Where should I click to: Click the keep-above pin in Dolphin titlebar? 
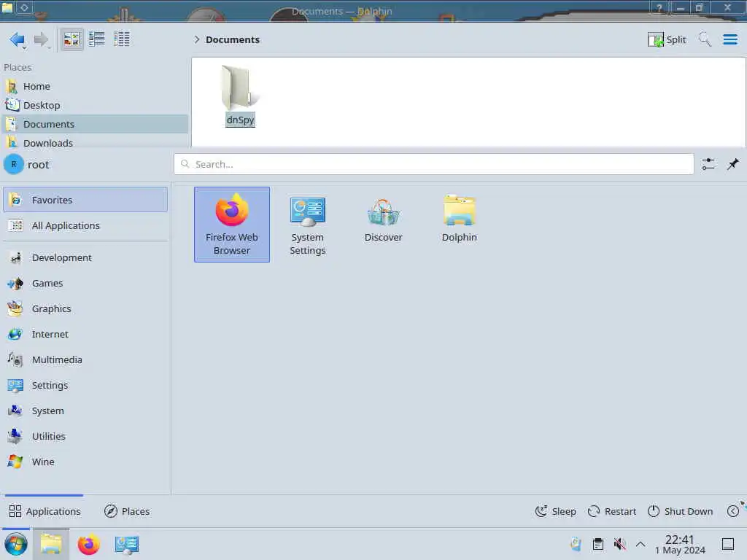(x=24, y=7)
